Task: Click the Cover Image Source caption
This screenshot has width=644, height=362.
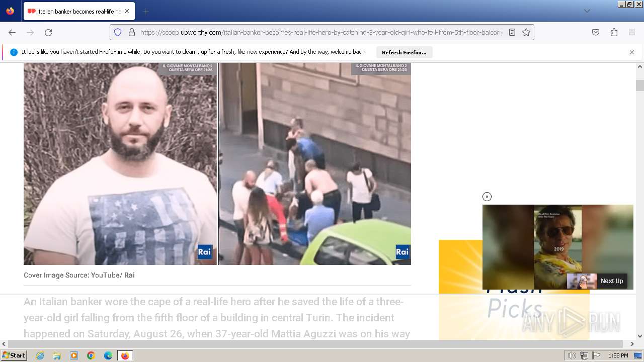Action: pyautogui.click(x=79, y=275)
